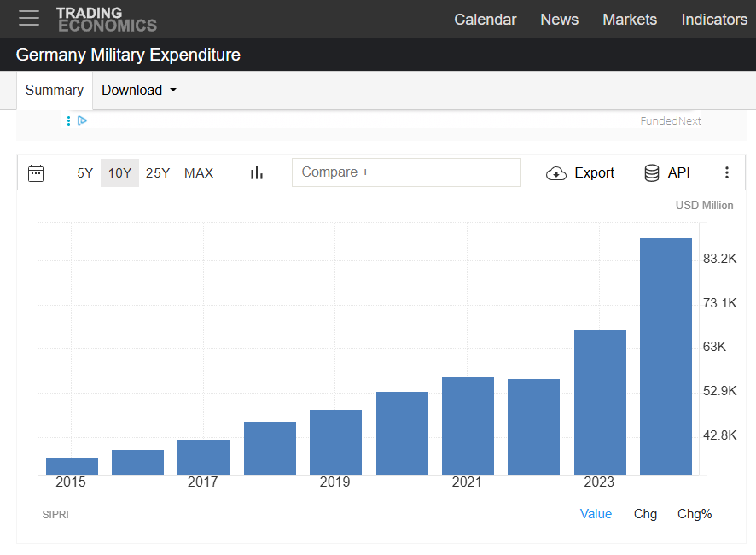Switch to the Summary tab
Image resolution: width=756 pixels, height=555 pixels.
[x=54, y=90]
